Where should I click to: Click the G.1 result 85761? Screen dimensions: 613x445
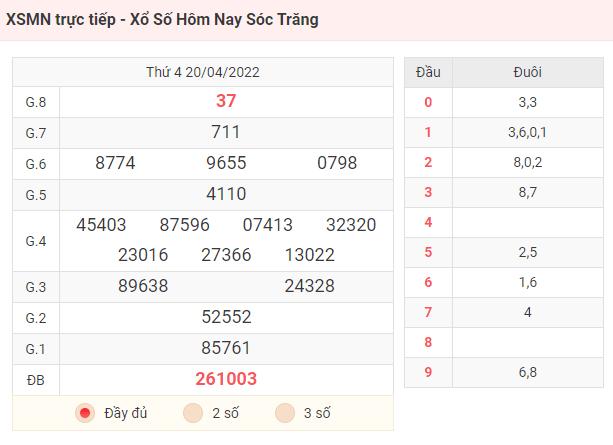point(226,348)
